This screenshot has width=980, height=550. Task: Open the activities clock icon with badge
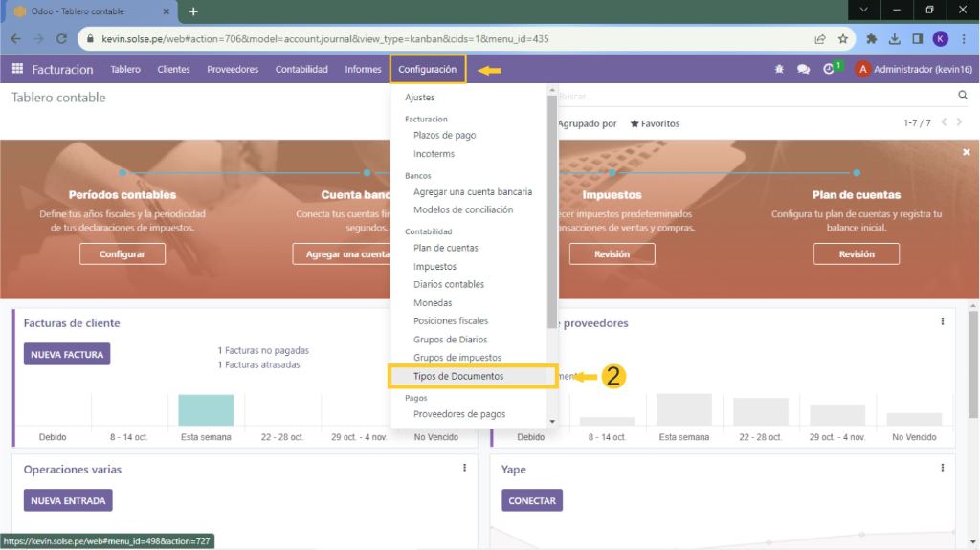pos(830,69)
